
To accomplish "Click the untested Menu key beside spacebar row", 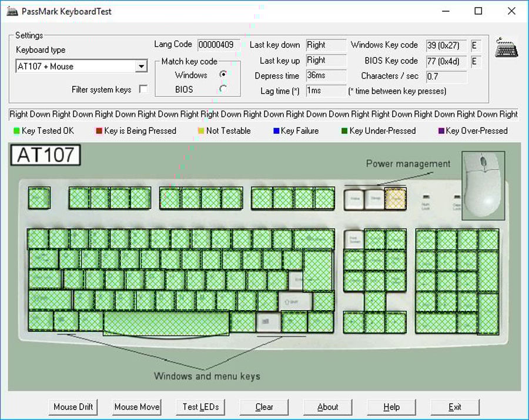I will (268, 322).
